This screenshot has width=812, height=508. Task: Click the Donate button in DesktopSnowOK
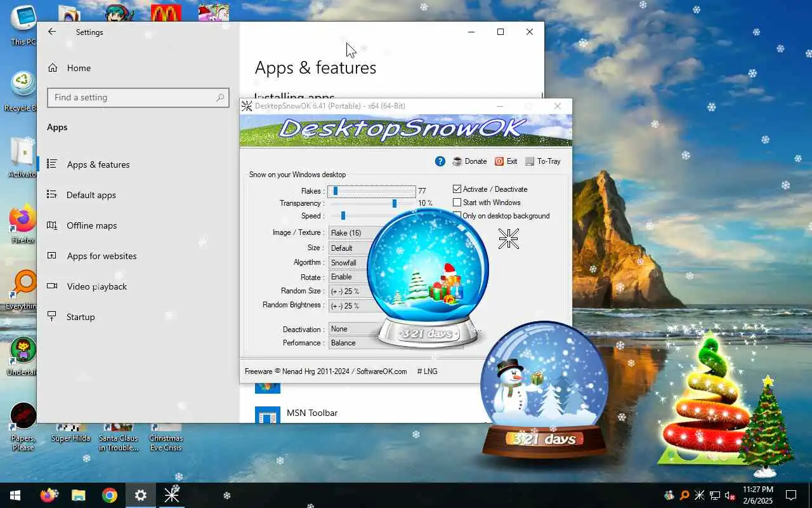(x=469, y=161)
